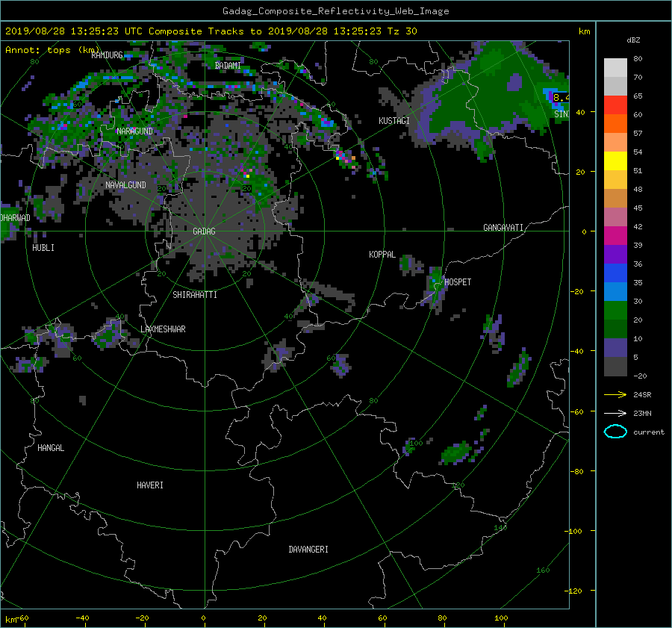Image resolution: width=672 pixels, height=628 pixels.
Task: Select the NAVALGUND label
Action: point(125,185)
